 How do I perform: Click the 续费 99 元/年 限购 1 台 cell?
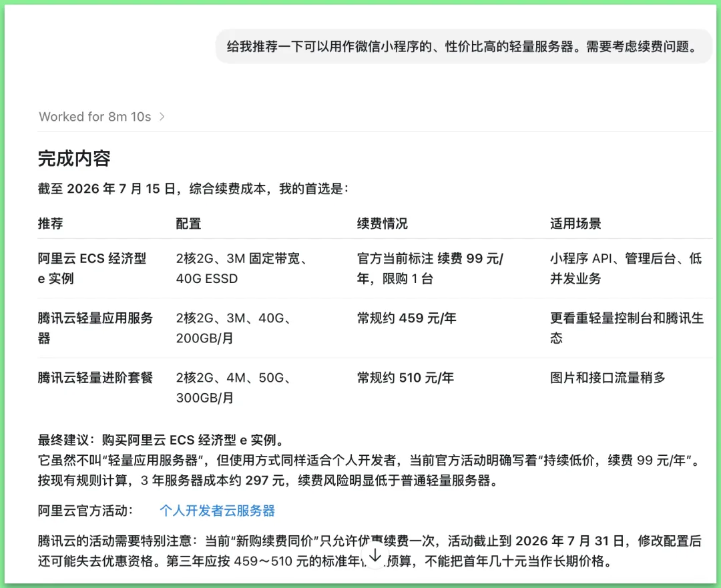click(x=430, y=268)
